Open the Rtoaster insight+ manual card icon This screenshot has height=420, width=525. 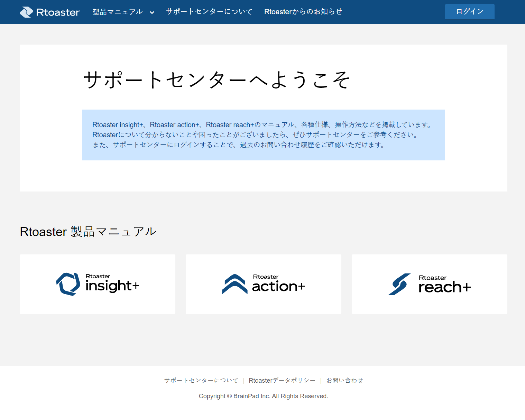pyautogui.click(x=68, y=284)
